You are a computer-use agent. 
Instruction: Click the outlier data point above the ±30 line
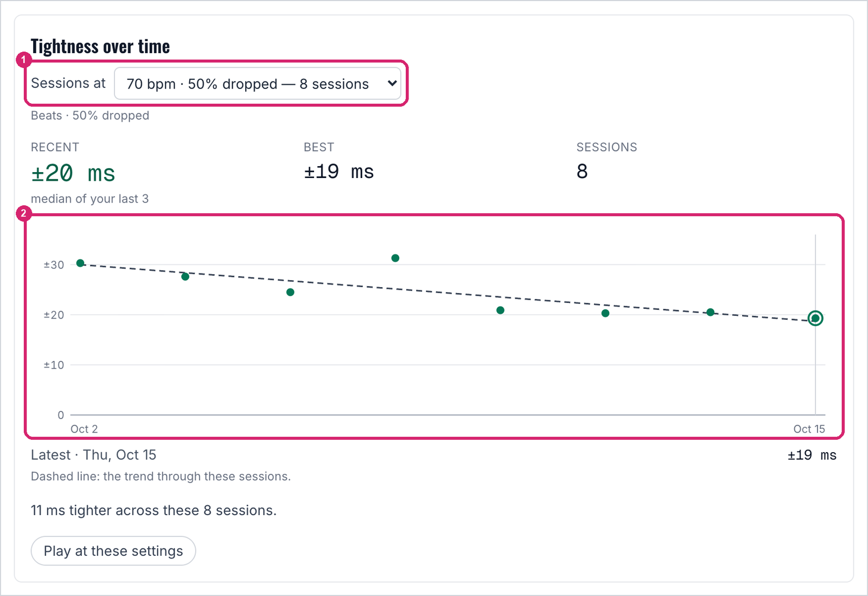(395, 258)
